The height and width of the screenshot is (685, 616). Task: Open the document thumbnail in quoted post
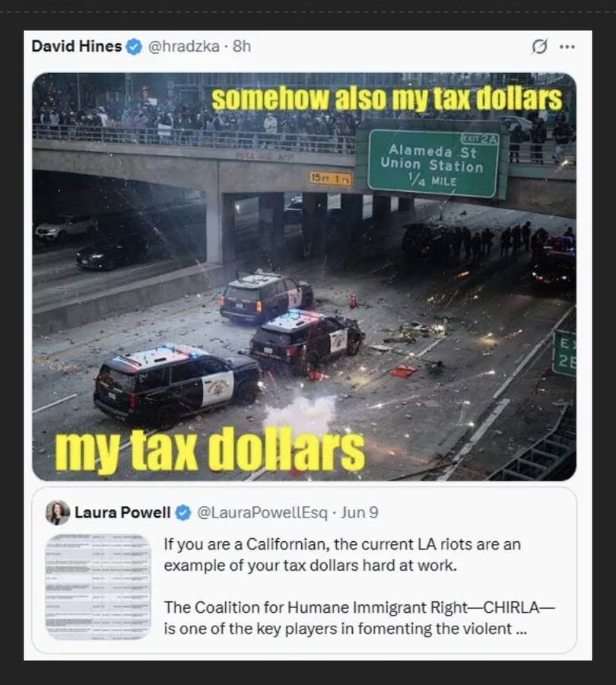(98, 587)
